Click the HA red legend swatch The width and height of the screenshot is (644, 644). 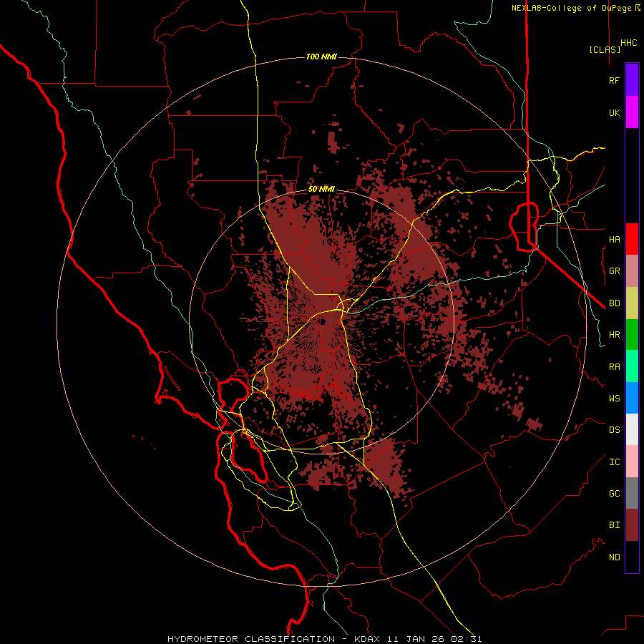pos(632,239)
